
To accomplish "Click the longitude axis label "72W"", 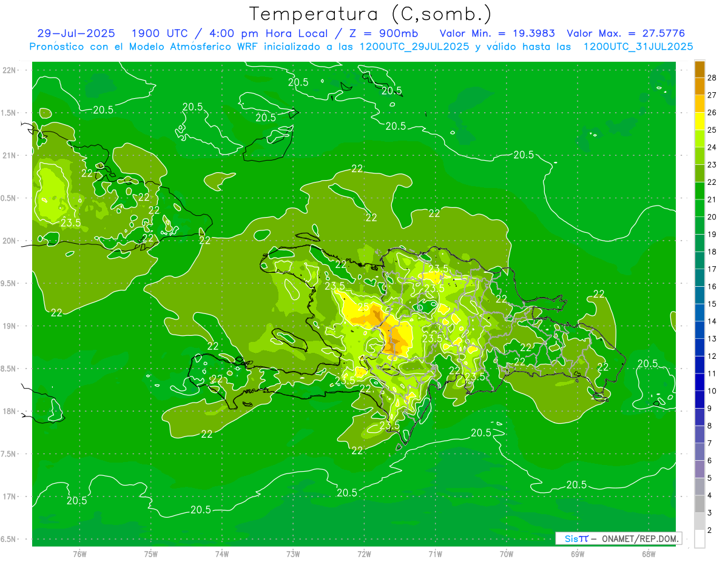I will (364, 554).
